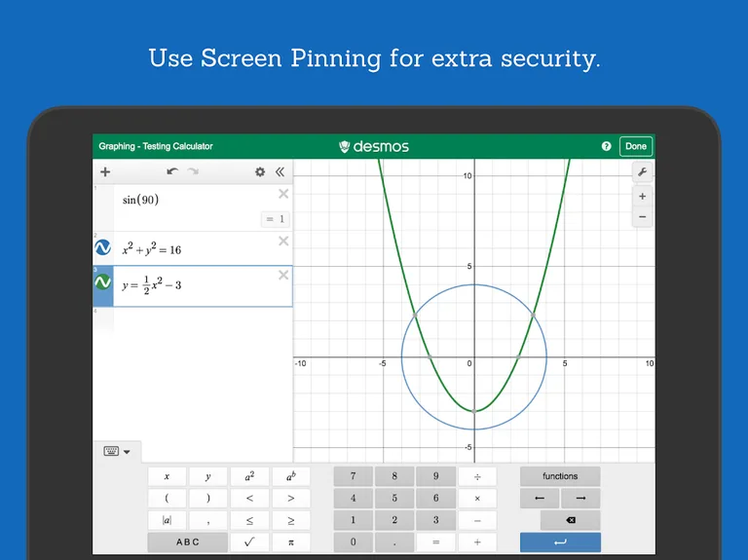Tap the a squared key
The width and height of the screenshot is (748, 560).
pos(249,476)
